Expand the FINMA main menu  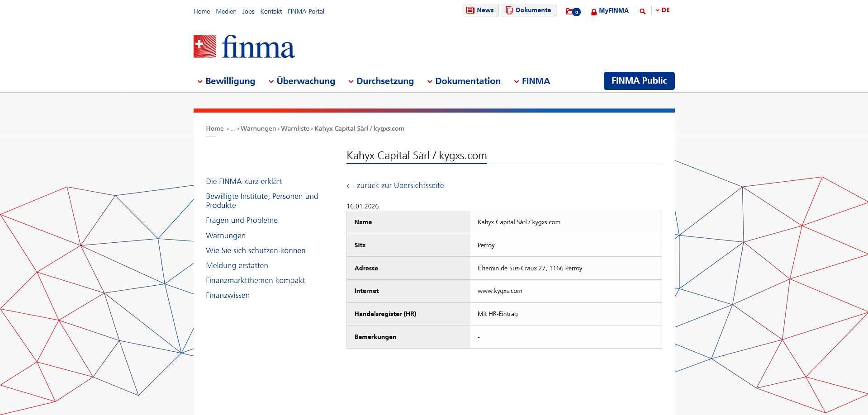532,81
